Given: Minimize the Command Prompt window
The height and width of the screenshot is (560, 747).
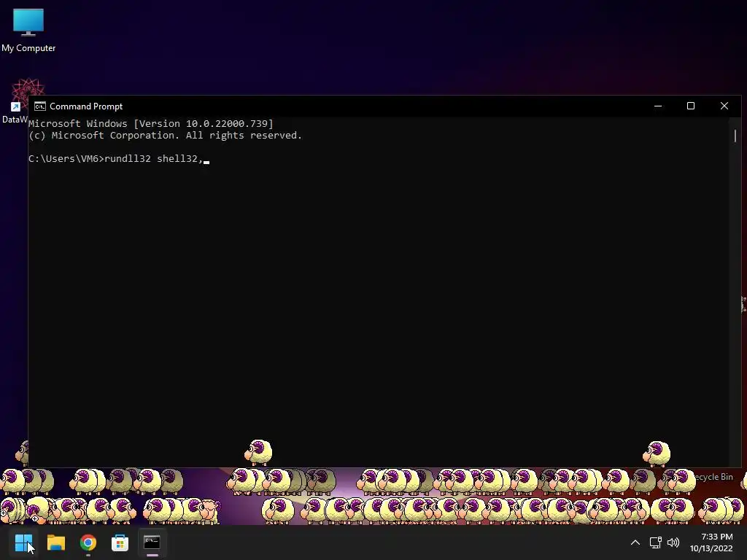Looking at the screenshot, I should click(658, 106).
